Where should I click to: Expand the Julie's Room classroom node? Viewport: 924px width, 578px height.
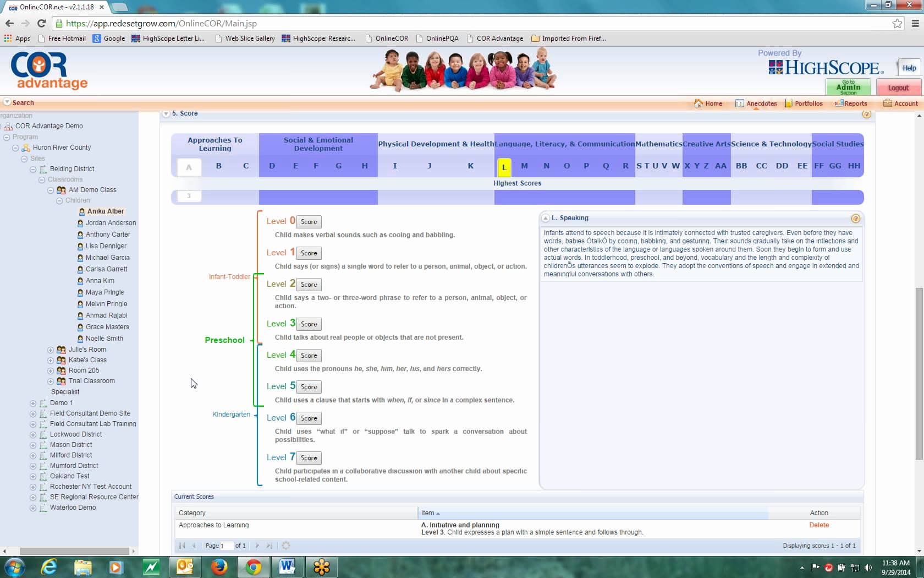(50, 349)
